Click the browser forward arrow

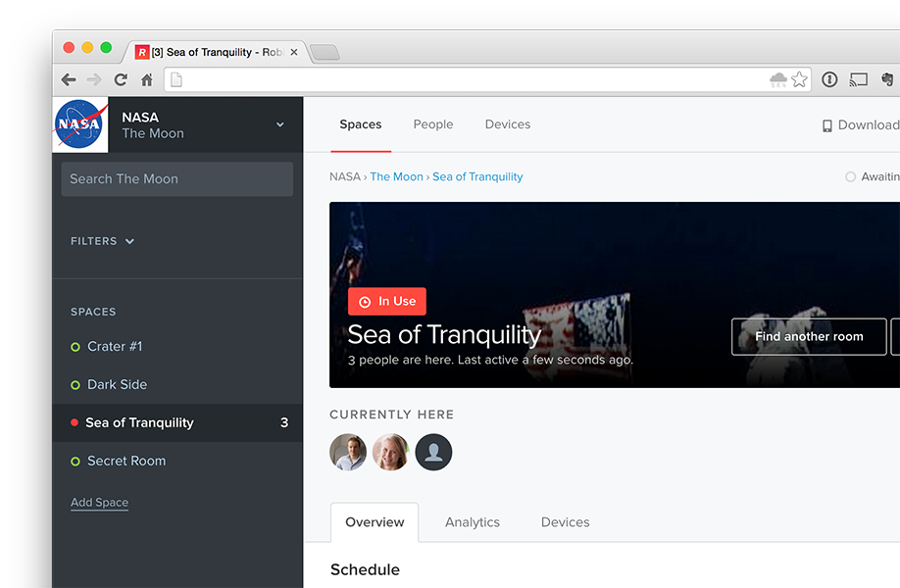(x=94, y=79)
